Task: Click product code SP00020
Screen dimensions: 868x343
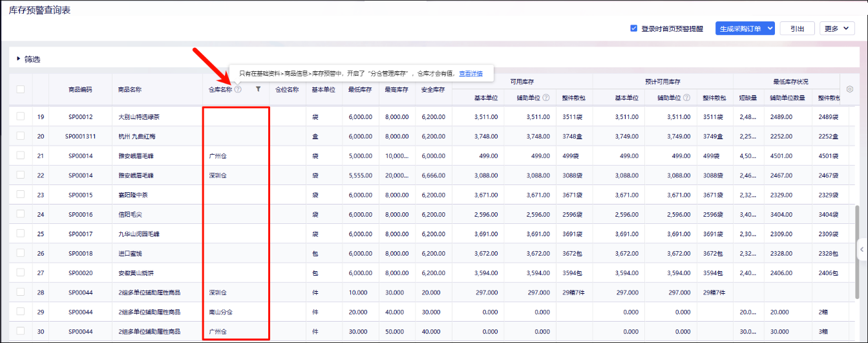Action: click(x=80, y=273)
